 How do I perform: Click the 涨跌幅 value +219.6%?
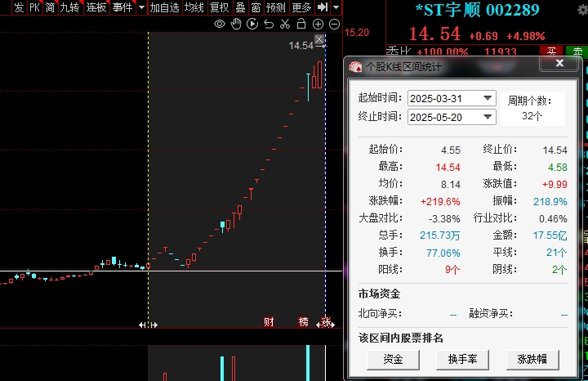click(x=440, y=202)
